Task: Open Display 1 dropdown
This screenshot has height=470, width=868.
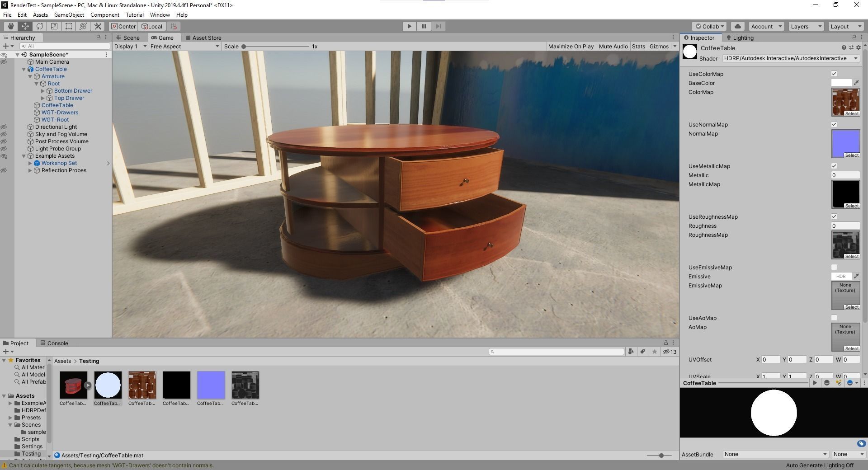Action: [x=130, y=46]
